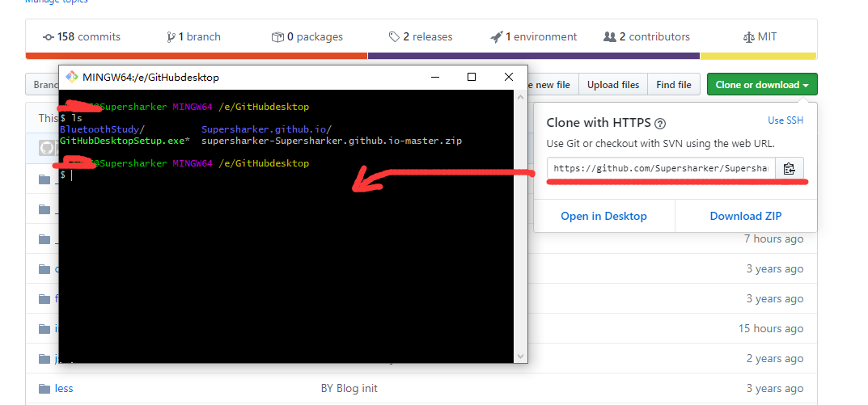Click the language bar purple segment
This screenshot has height=405, width=868.
(x=534, y=56)
